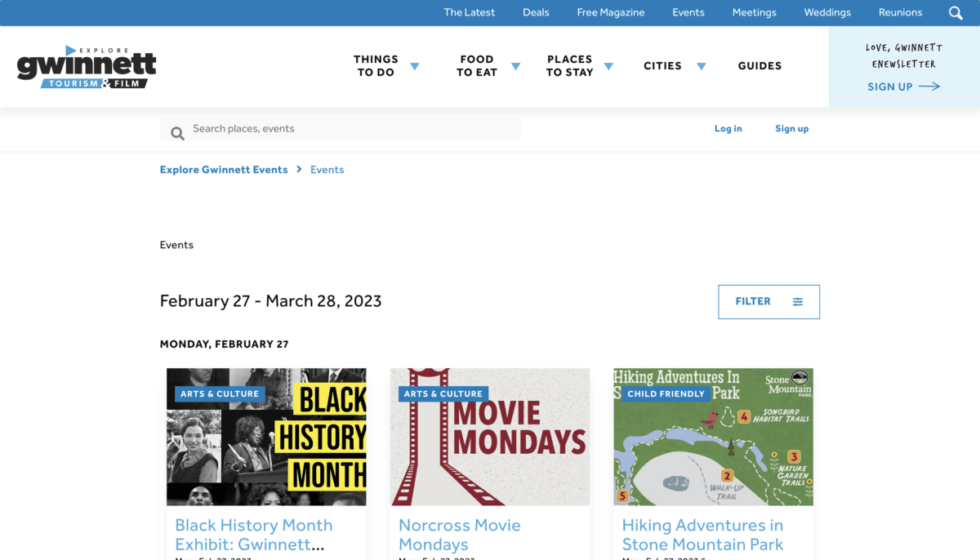Focus the Search places, events field

tap(340, 129)
